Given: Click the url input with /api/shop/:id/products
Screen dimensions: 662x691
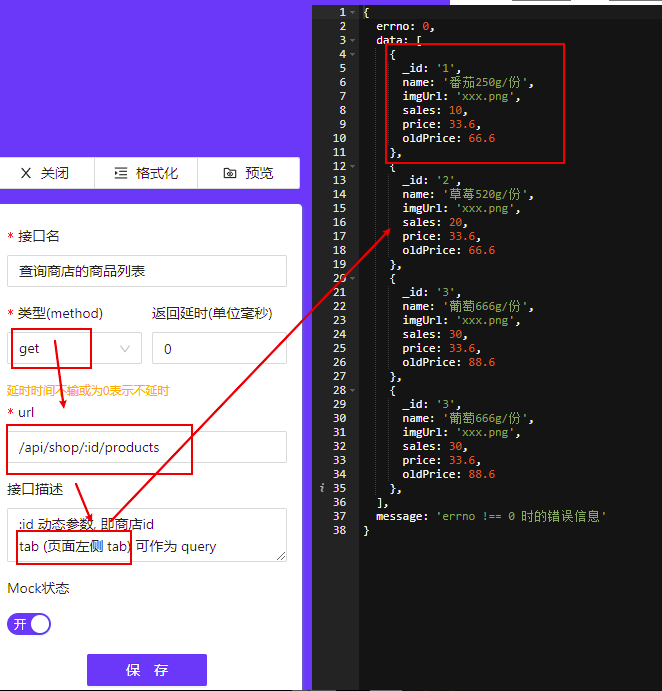Looking at the screenshot, I should point(147,447).
